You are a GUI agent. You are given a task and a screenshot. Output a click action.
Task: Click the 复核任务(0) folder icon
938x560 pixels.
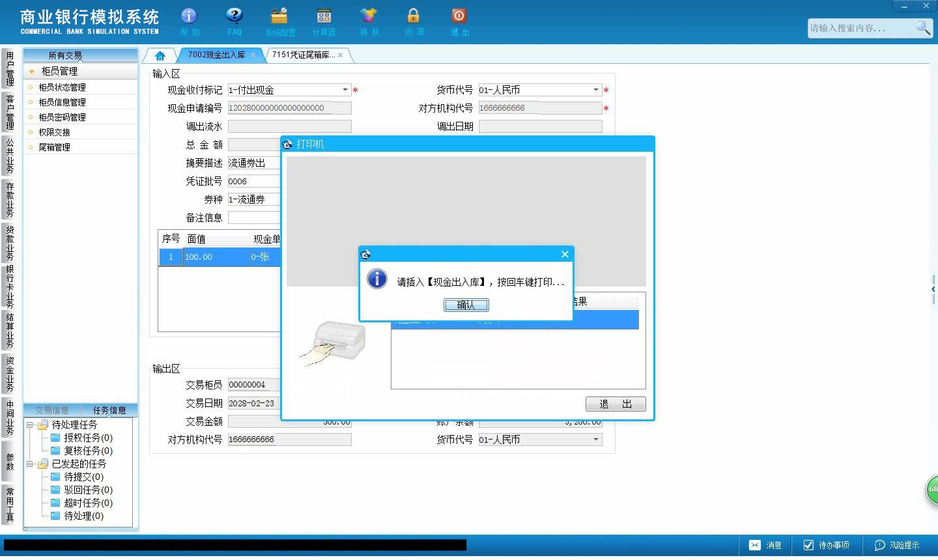pos(56,451)
